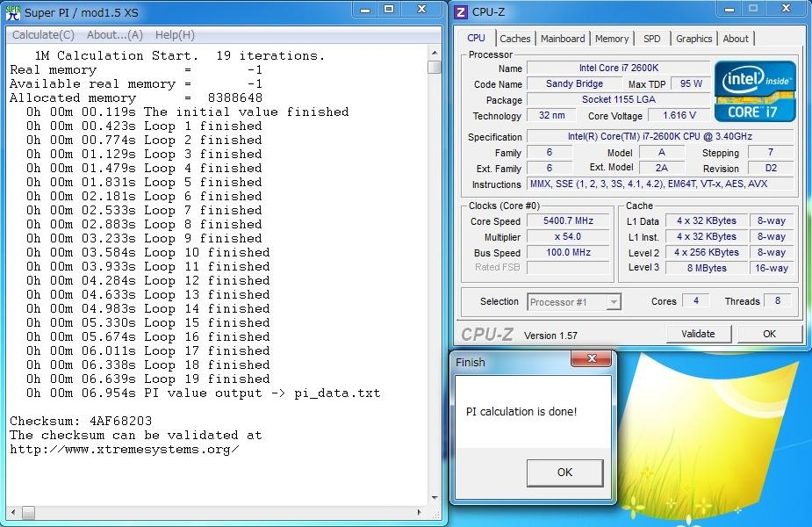Click the Revision value D2
The image size is (812, 527).
tap(771, 168)
